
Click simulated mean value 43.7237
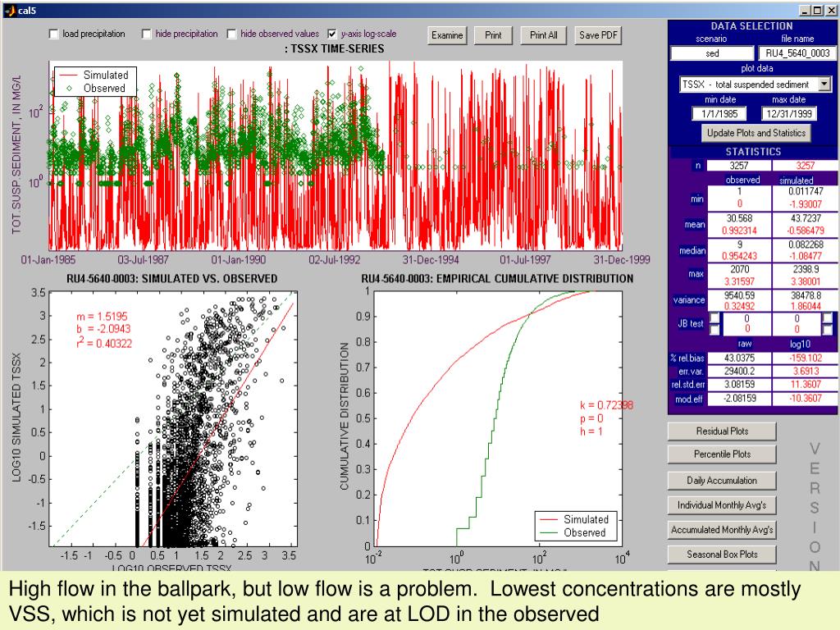tap(805, 218)
